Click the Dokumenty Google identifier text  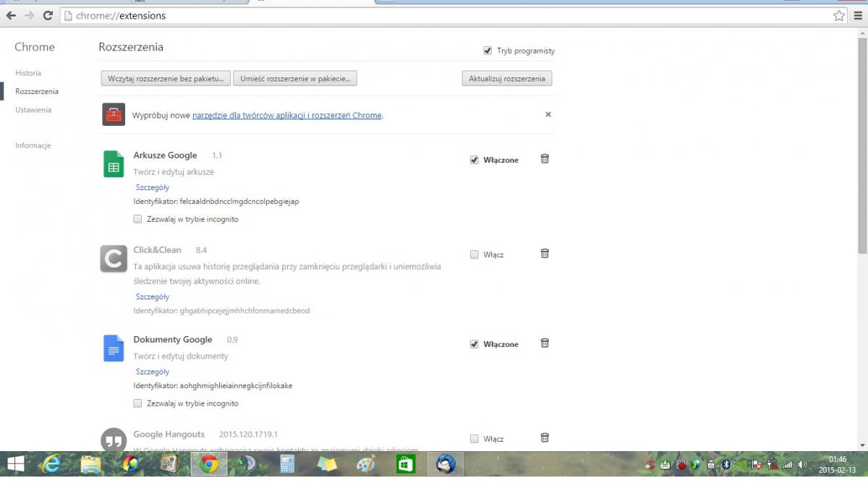[x=213, y=385]
